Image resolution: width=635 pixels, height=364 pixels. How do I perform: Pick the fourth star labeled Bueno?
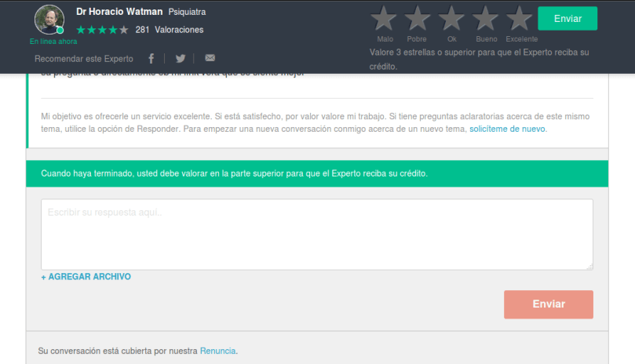tap(486, 19)
